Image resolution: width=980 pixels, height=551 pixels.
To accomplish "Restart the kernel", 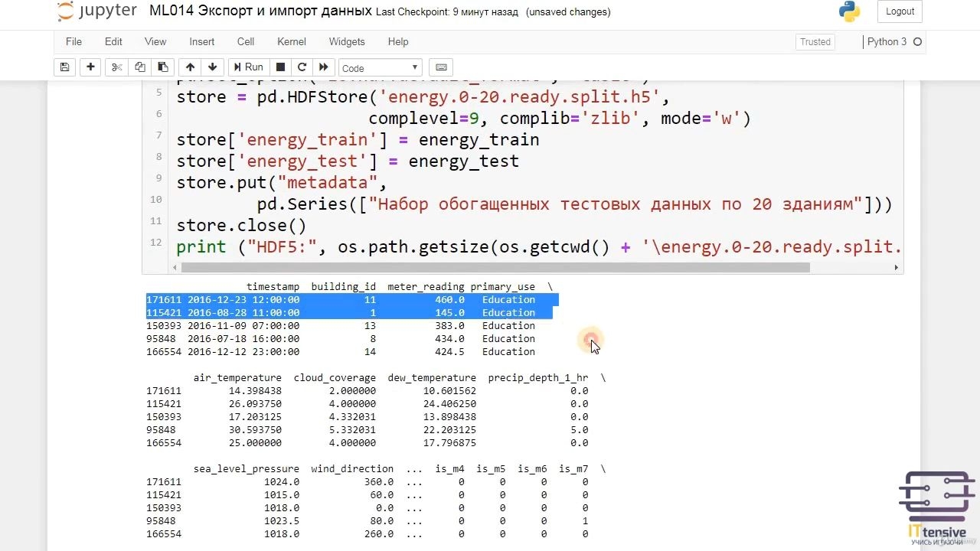I will (x=302, y=67).
